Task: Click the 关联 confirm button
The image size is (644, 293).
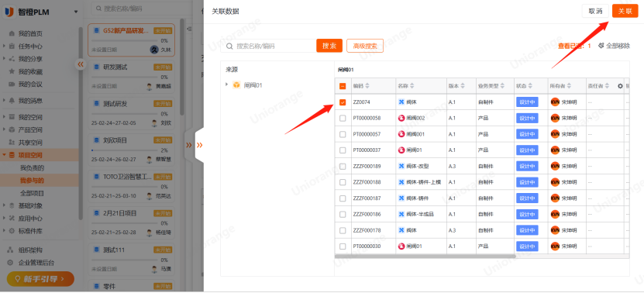Action: tap(625, 11)
